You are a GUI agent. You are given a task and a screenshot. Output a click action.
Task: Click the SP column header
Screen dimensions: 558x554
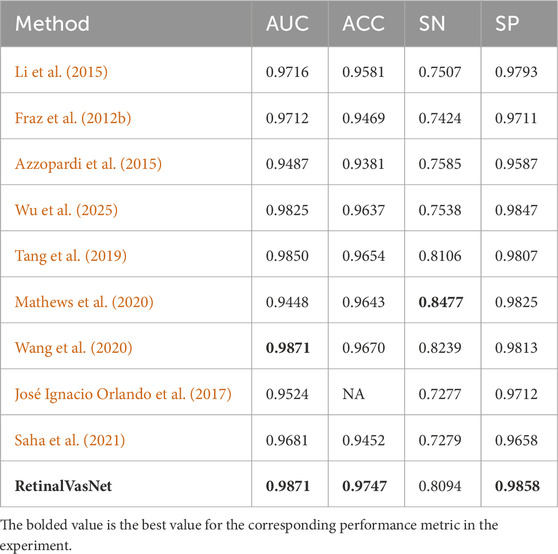point(507,24)
